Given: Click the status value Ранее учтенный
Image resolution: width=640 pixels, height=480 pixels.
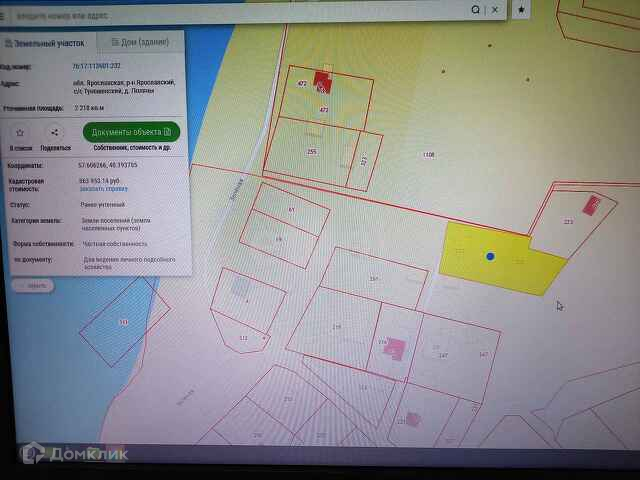Looking at the screenshot, I should 102,205.
